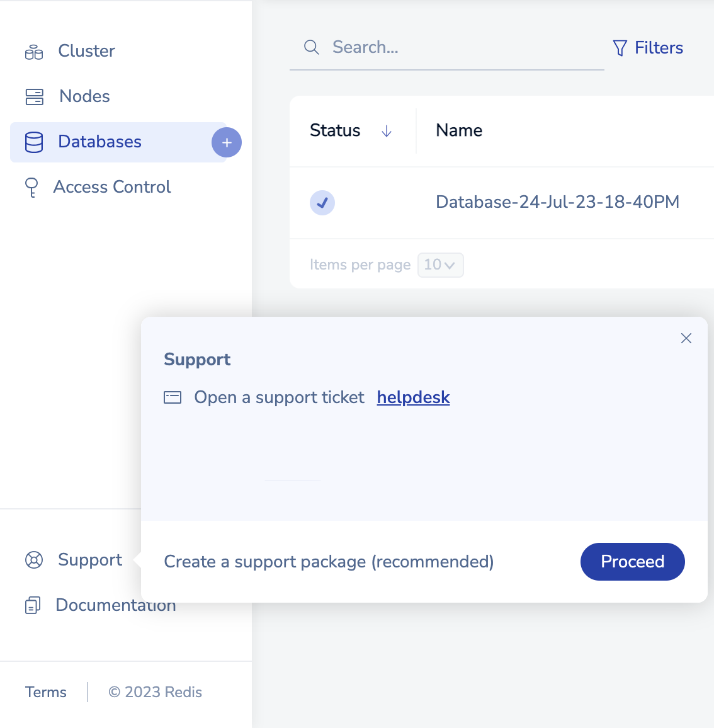This screenshot has height=728, width=714.
Task: Click the Cluster icon in sidebar
Action: (34, 52)
